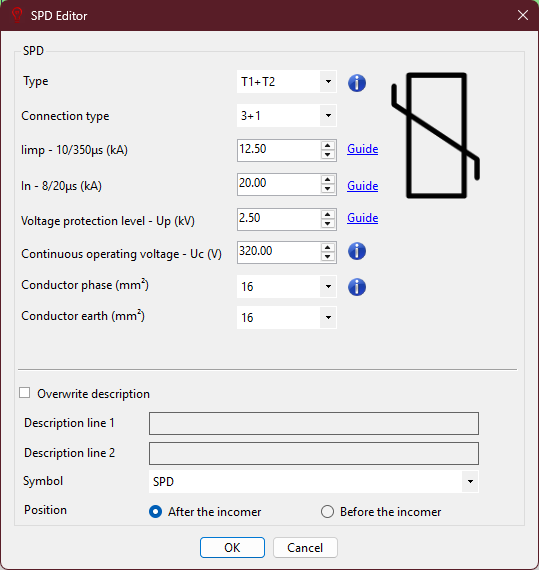Image resolution: width=539 pixels, height=570 pixels.
Task: Enable the Overwrite description checkbox
Action: coord(25,393)
